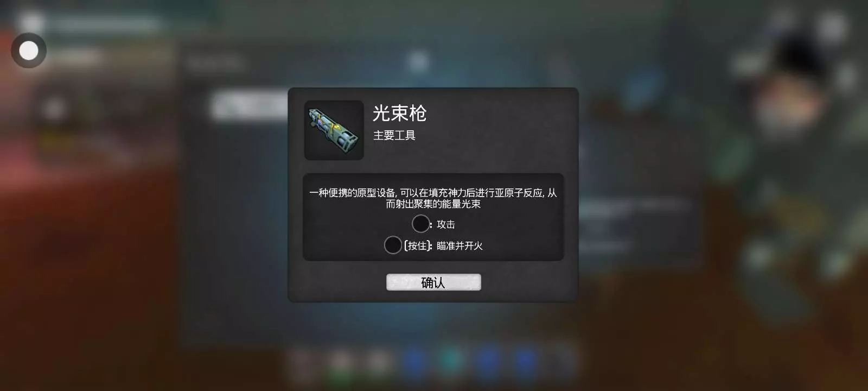Confirm the dialog with the 确认 button

coord(433,282)
